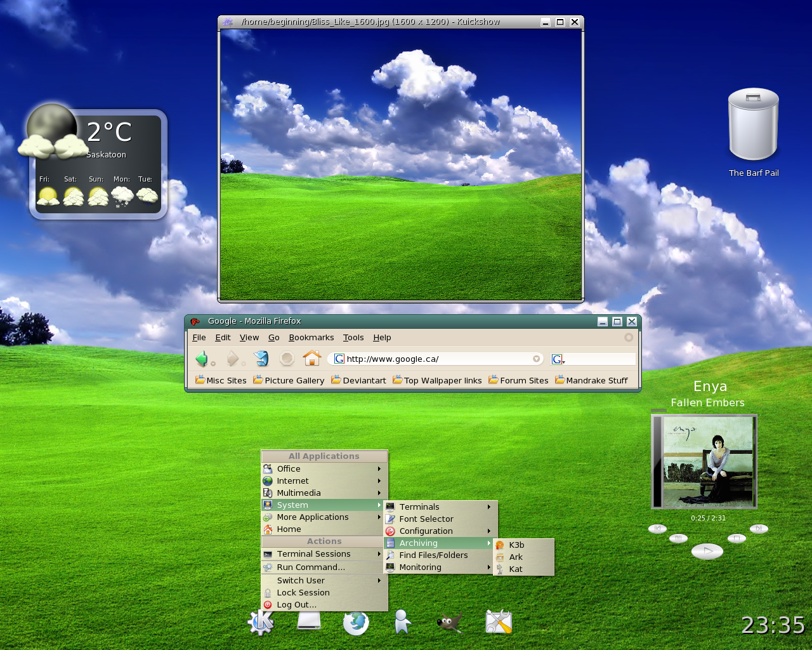Expand the Multimedia submenu
Image resolution: width=812 pixels, height=650 pixels.
pyautogui.click(x=324, y=493)
